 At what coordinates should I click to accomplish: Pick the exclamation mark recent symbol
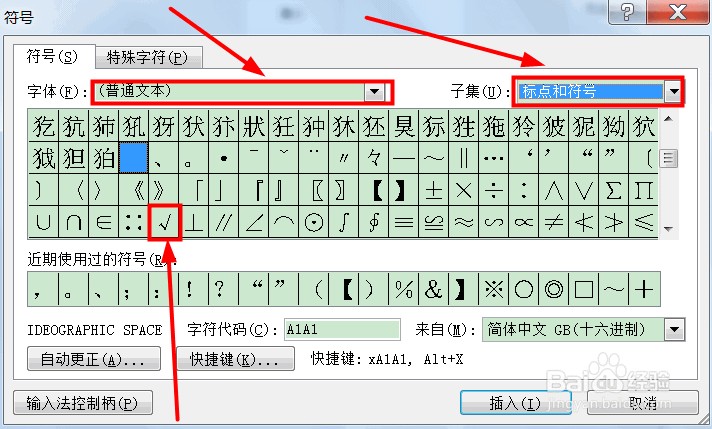(x=194, y=289)
